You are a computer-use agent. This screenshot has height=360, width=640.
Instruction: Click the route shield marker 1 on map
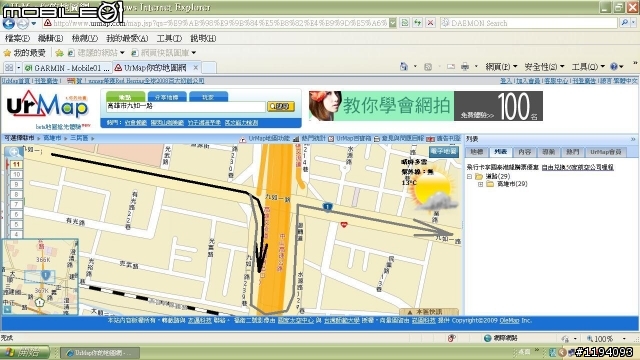(327, 207)
